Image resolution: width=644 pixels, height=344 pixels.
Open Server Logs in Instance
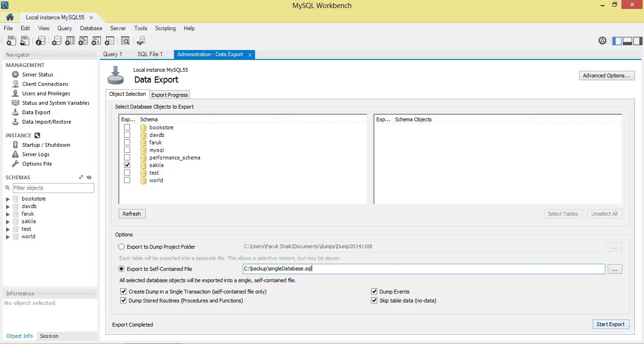pos(35,154)
